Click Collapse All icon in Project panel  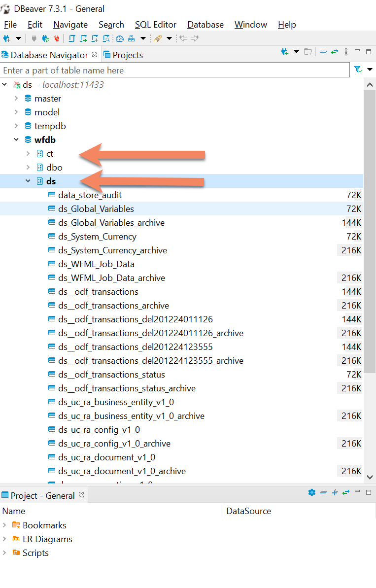323,492
